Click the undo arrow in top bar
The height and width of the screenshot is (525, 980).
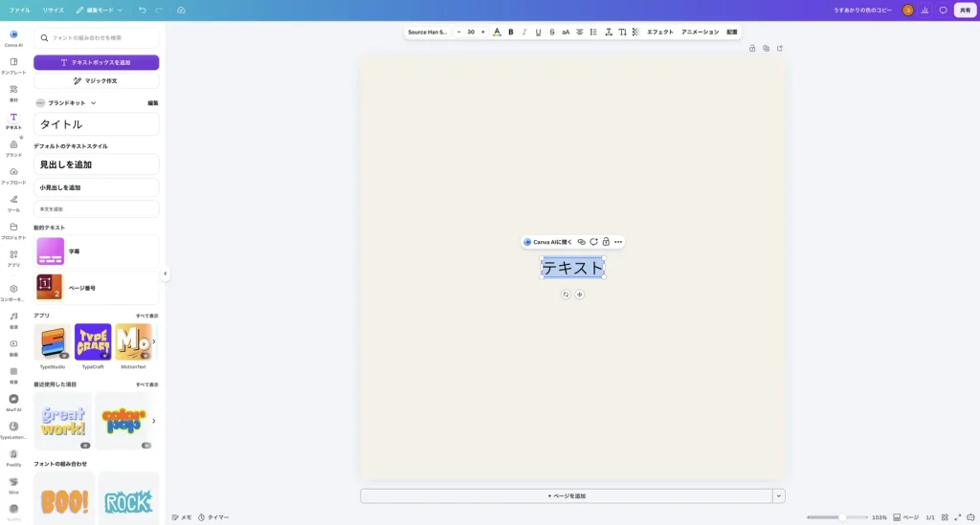coord(143,10)
